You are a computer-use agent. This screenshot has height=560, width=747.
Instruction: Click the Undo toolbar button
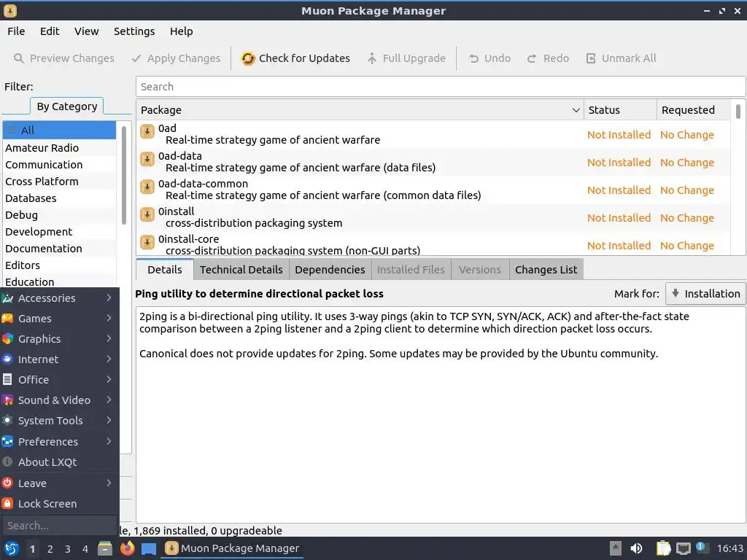(489, 58)
